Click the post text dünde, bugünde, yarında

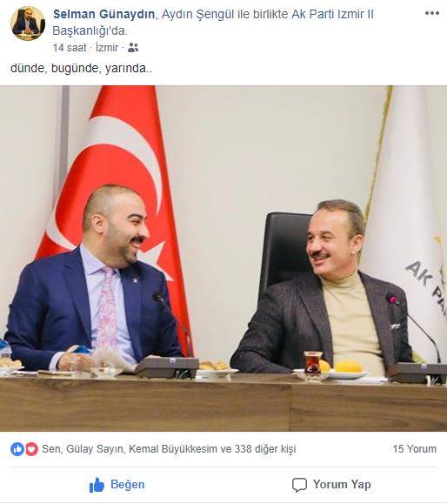tap(81, 68)
